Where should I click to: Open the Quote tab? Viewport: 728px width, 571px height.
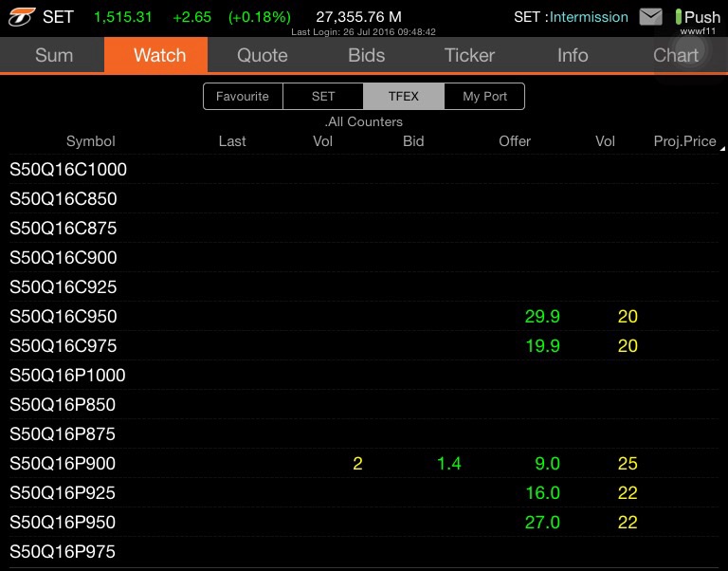coord(263,55)
